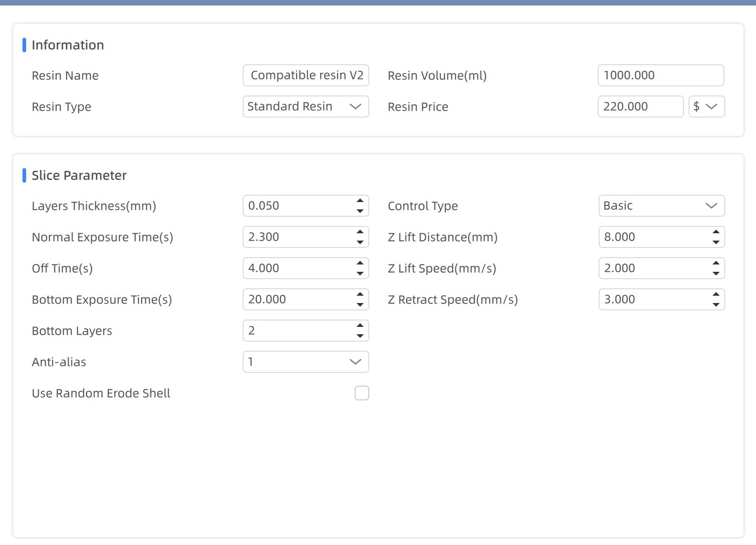
Task: Decrease Bottom Exposure Time with down arrow
Action: point(360,305)
